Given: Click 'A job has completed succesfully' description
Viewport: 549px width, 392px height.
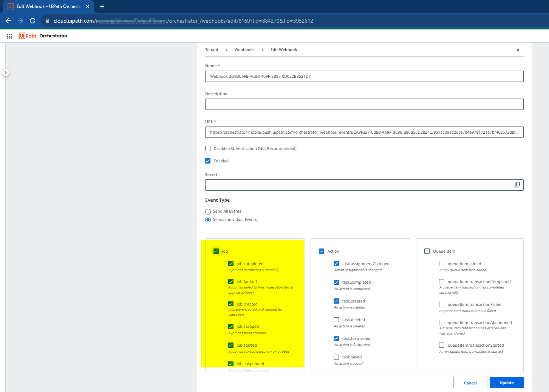Looking at the screenshot, I should tap(254, 270).
